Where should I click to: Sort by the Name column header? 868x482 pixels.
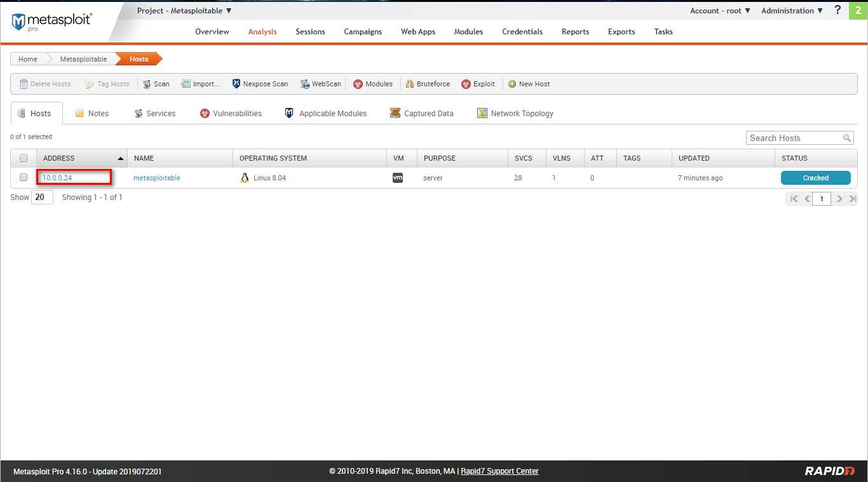[180, 158]
